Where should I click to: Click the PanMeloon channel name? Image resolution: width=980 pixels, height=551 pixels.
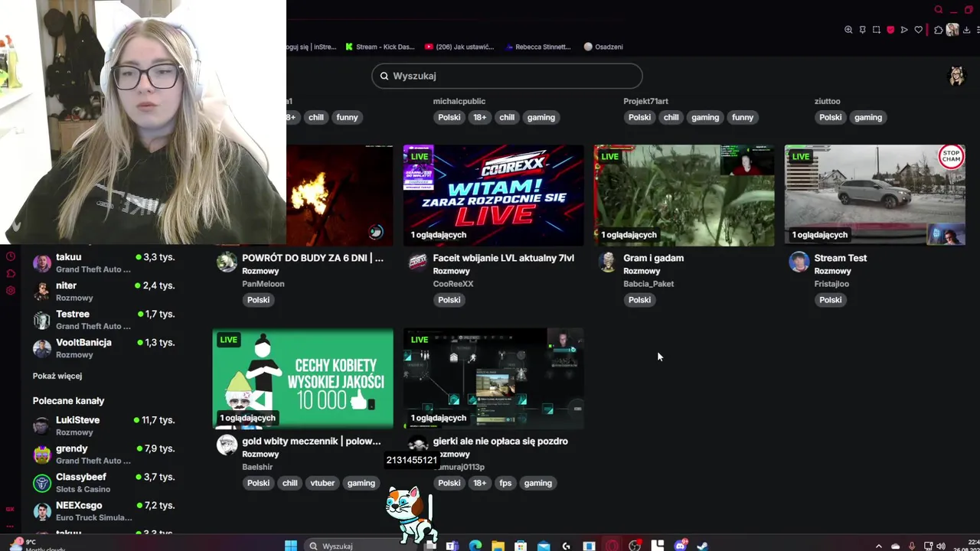(263, 284)
